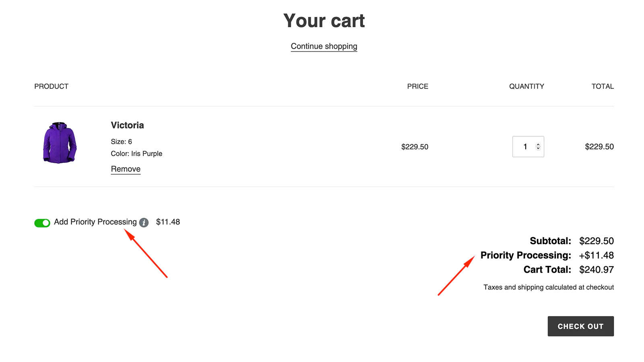Remove Victoria jacket from cart

(x=126, y=169)
